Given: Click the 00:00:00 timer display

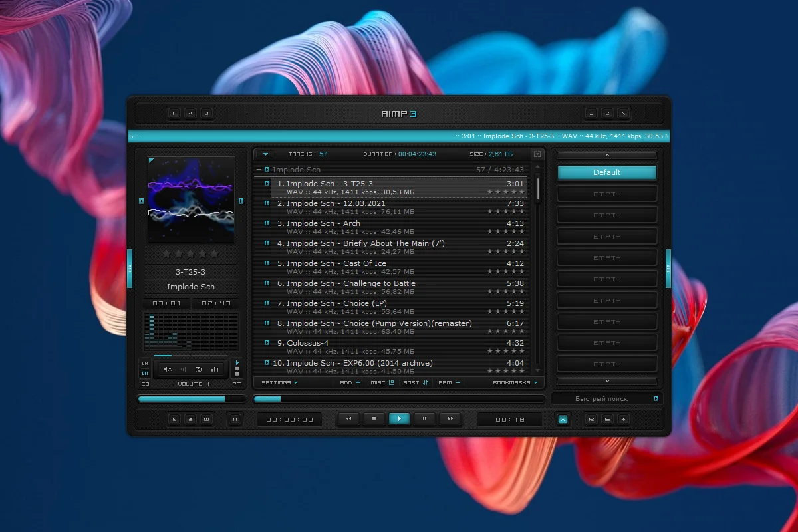Looking at the screenshot, I should point(289,420).
